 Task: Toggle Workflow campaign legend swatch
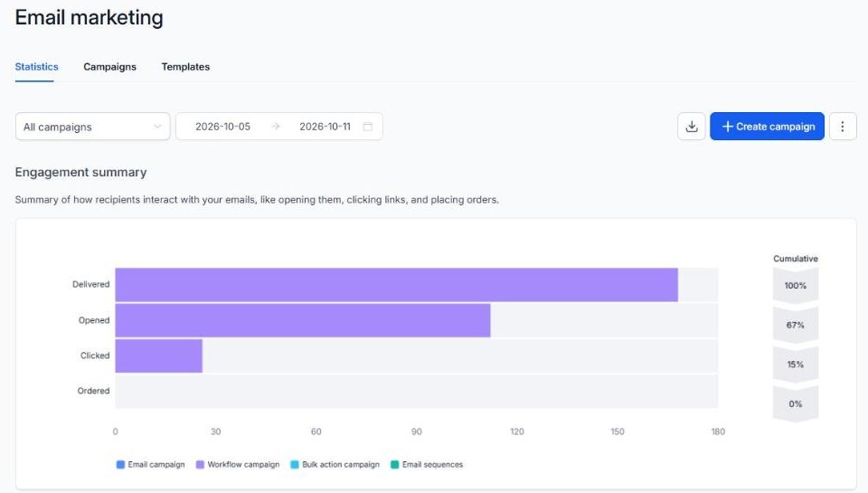tap(200, 464)
